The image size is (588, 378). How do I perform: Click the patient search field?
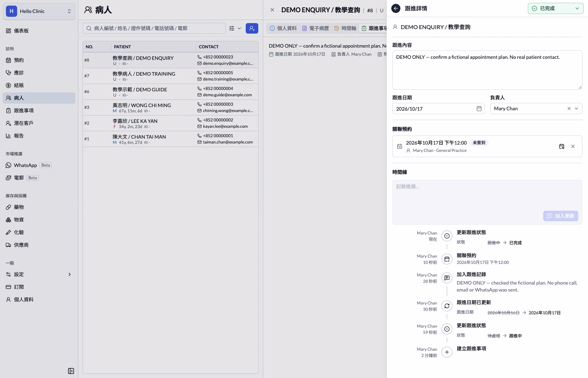154,28
